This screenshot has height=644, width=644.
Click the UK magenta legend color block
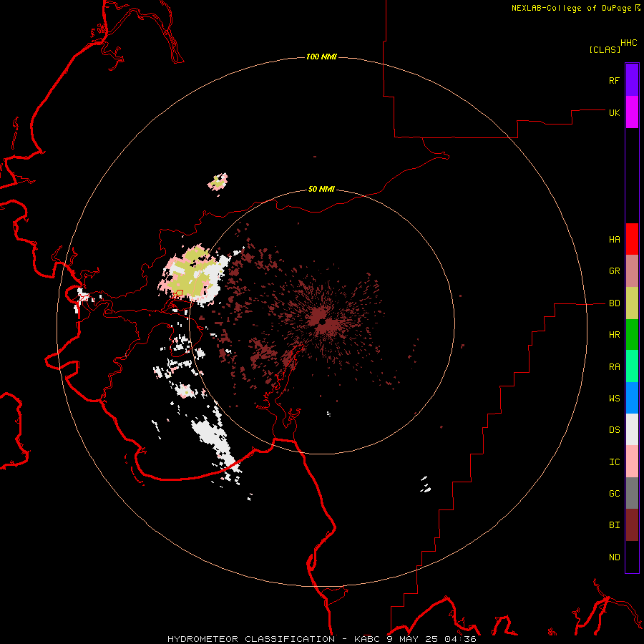click(x=632, y=112)
